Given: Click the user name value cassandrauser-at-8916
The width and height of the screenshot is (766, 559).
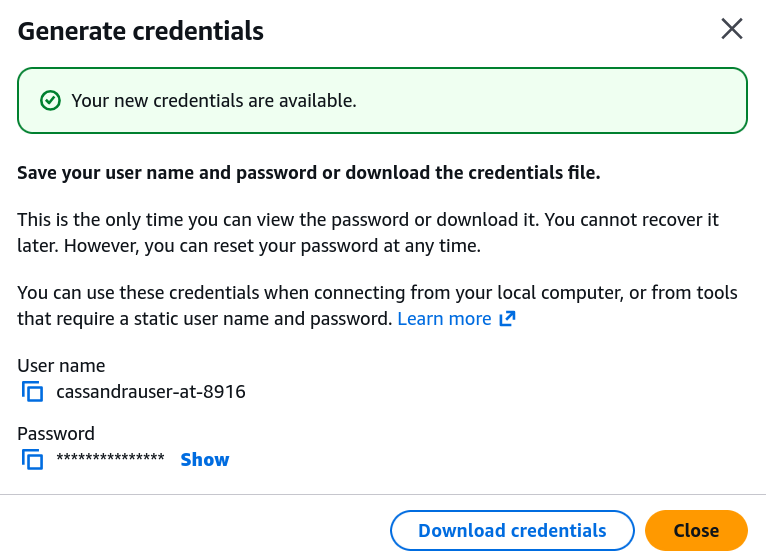Looking at the screenshot, I should click(x=151, y=392).
